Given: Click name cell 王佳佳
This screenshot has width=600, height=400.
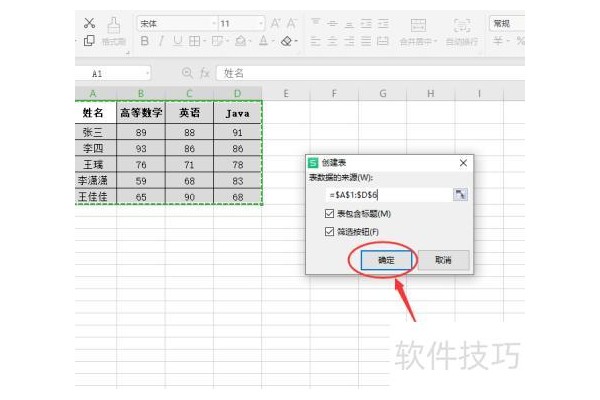Looking at the screenshot, I should 95,197.
